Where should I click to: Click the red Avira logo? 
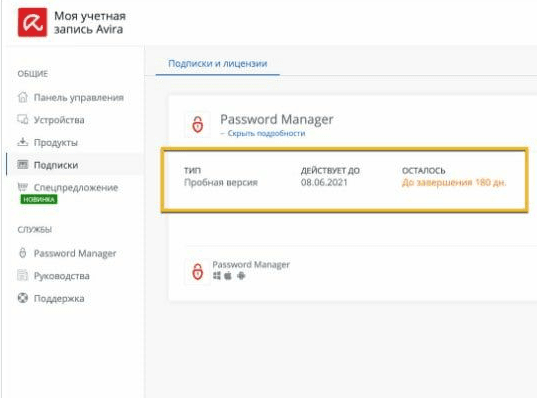pyautogui.click(x=33, y=22)
